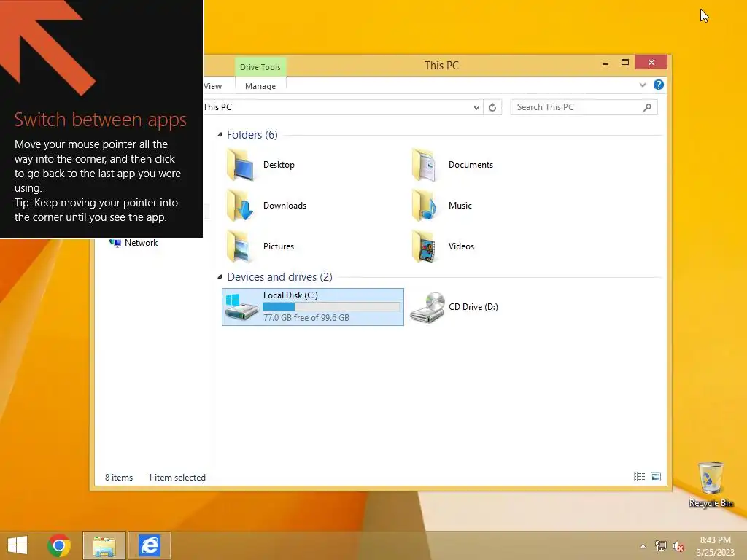Open the View ribbon tab

coord(213,86)
